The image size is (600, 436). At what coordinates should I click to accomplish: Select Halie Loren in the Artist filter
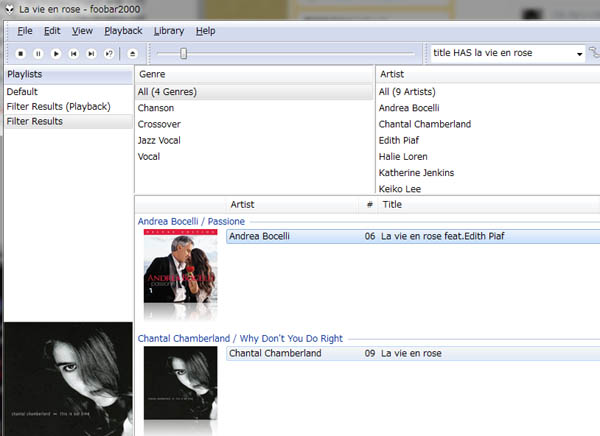tap(488, 157)
